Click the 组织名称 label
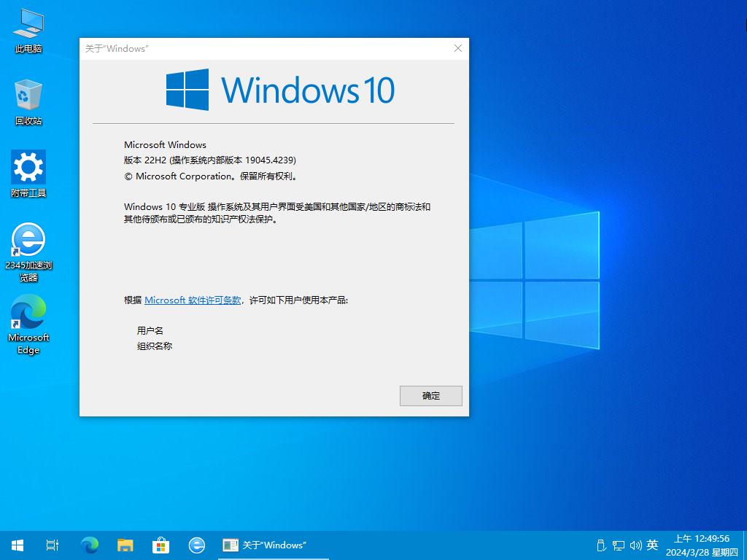This screenshot has height=560, width=747. point(155,346)
